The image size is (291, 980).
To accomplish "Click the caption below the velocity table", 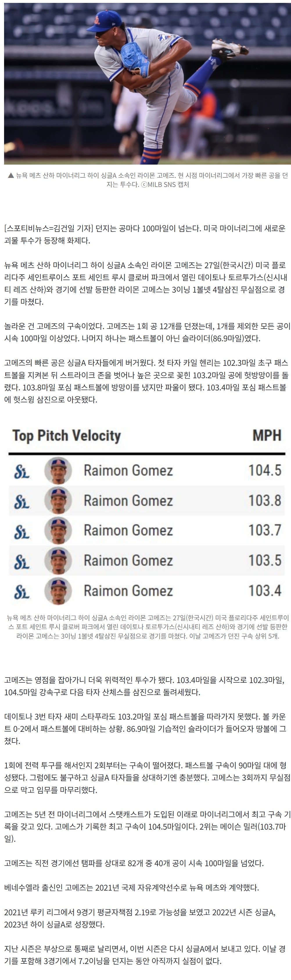I will point(148,626).
